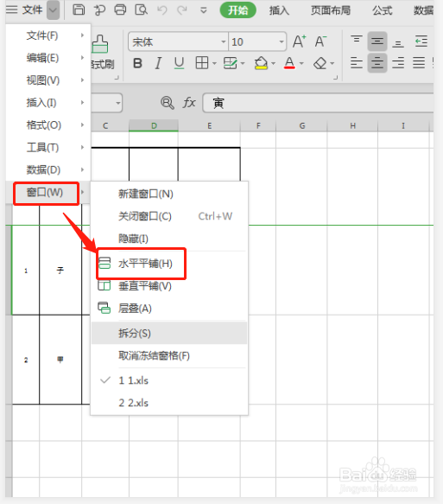Open the customize quick access toolbar arrow
The height and width of the screenshot is (504, 443).
click(204, 10)
